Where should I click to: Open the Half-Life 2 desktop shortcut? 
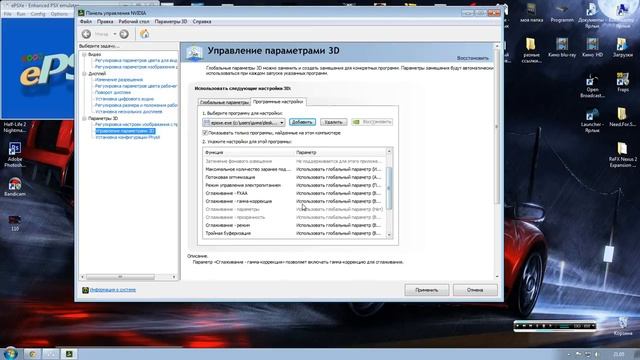coord(15,127)
